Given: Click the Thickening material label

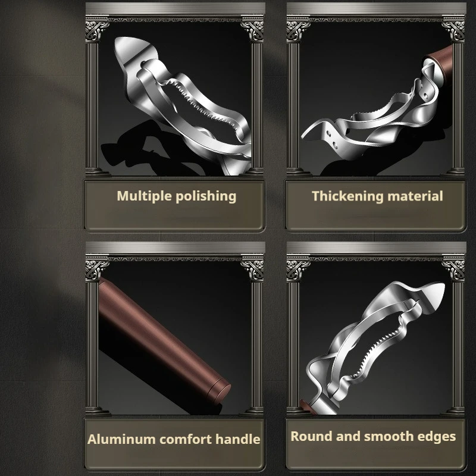Looking at the screenshot, I should coord(377,196).
